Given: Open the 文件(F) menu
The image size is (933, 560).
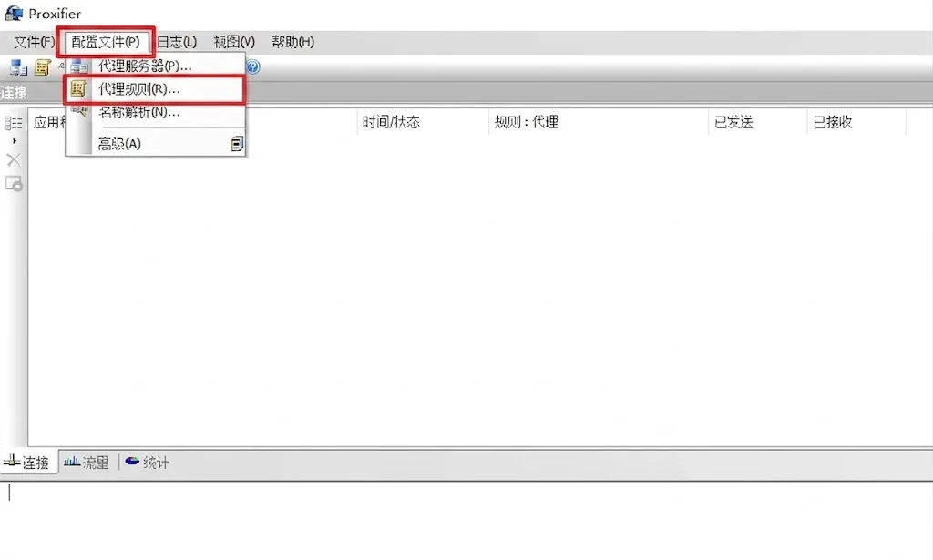Looking at the screenshot, I should tap(34, 42).
